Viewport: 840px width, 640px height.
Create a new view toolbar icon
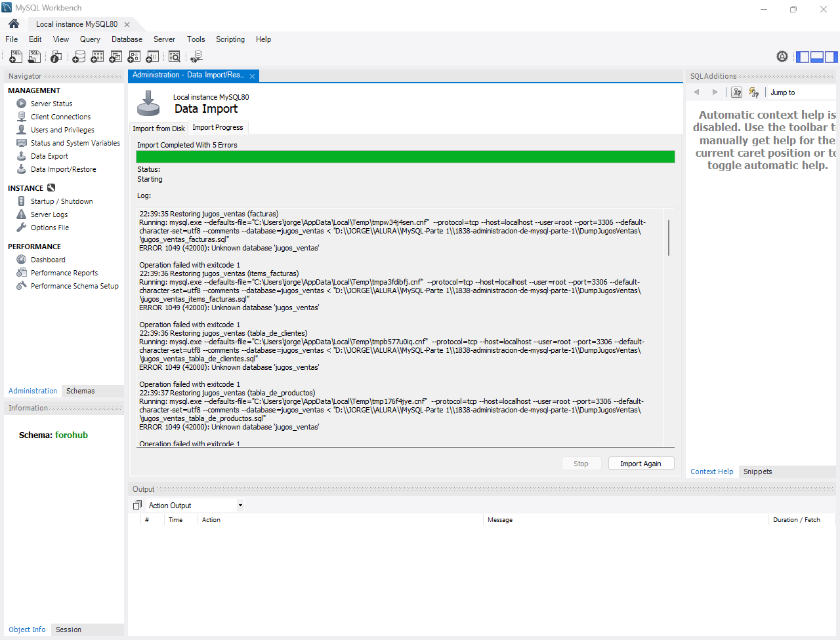[x=115, y=57]
